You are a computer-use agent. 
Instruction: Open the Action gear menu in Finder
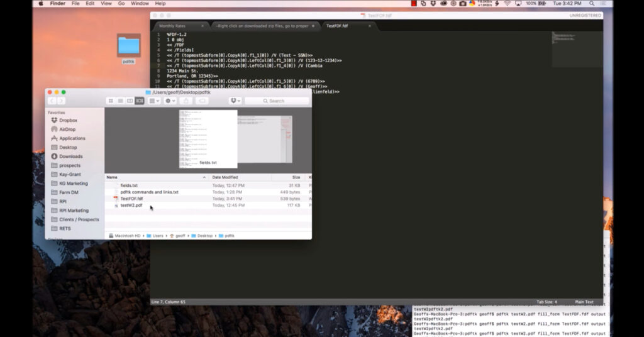(x=170, y=101)
